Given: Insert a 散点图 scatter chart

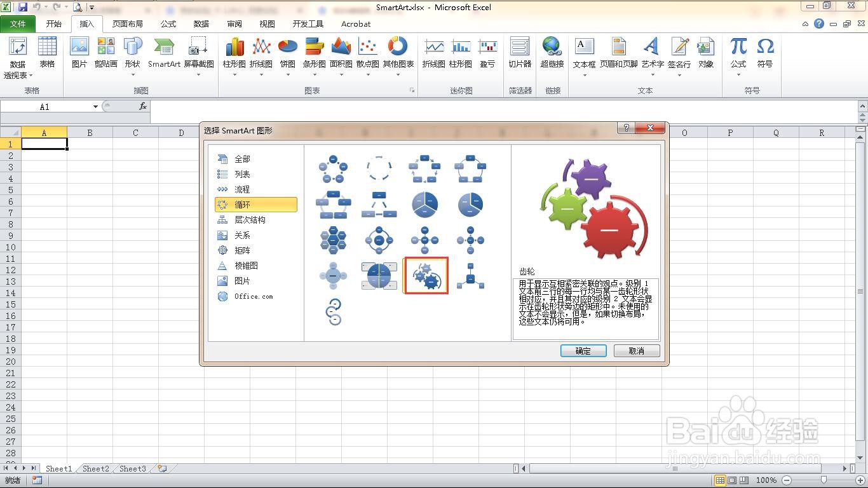Looking at the screenshot, I should pyautogui.click(x=368, y=57).
